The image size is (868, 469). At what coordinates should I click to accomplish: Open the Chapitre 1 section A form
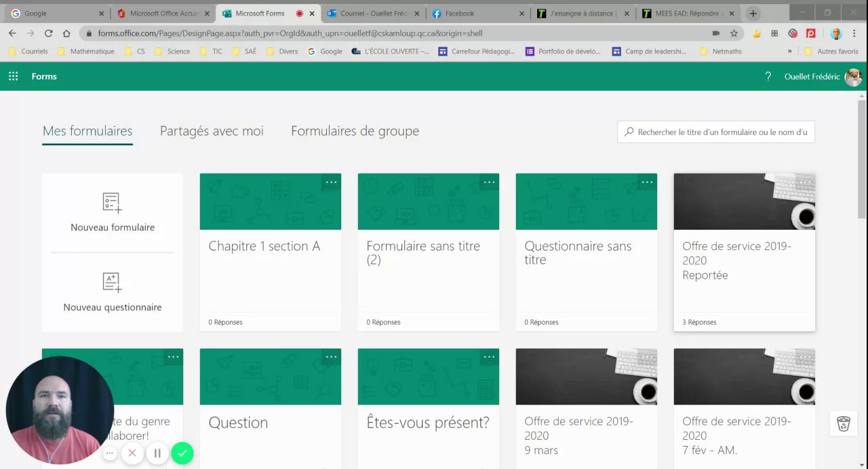(271, 252)
